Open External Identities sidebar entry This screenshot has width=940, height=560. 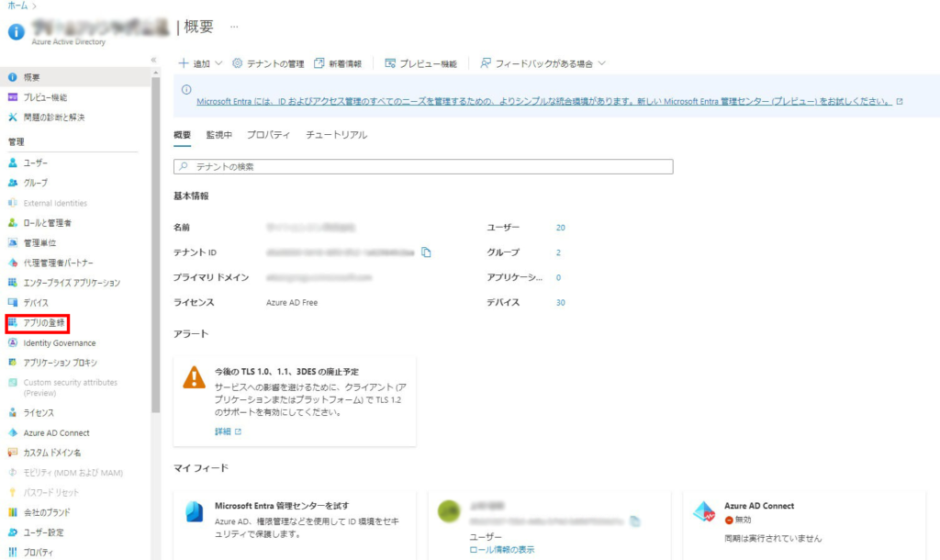(x=55, y=203)
